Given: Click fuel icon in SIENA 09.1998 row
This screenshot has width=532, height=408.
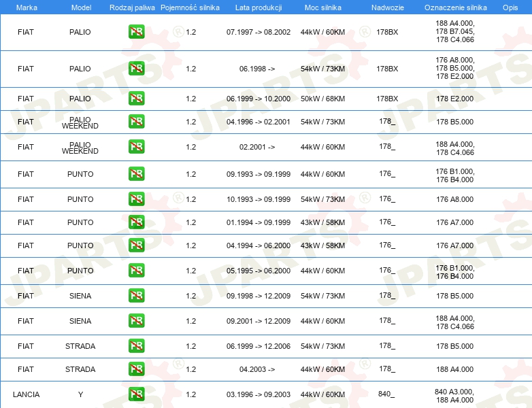Looking at the screenshot, I should 136,295.
